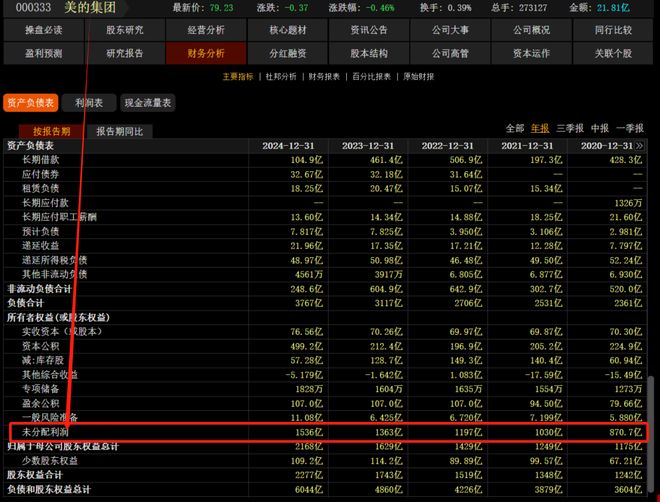
Task: Open the 操盘必读 menu button
Action: coord(43,30)
